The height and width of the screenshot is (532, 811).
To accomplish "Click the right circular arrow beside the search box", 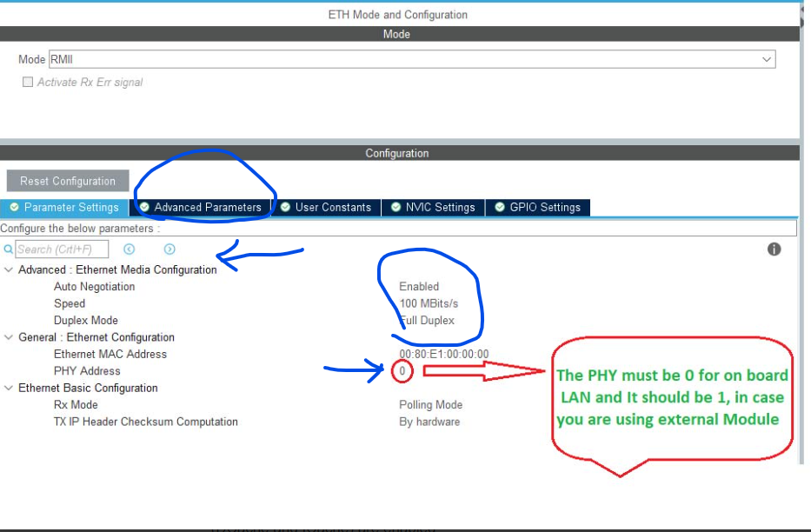I will (x=169, y=249).
